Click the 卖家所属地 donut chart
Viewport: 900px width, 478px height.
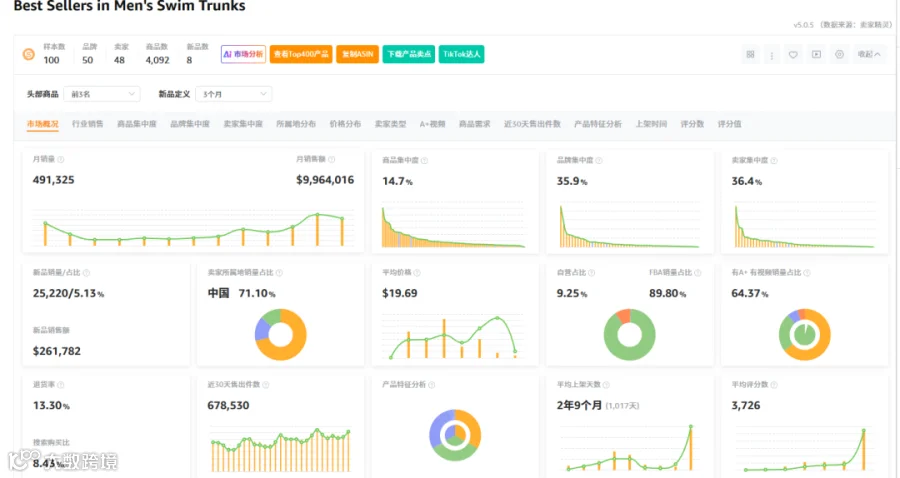point(281,335)
